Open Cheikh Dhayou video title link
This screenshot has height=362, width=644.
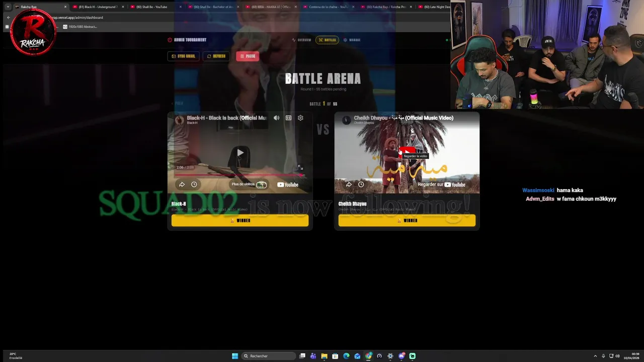tap(404, 118)
